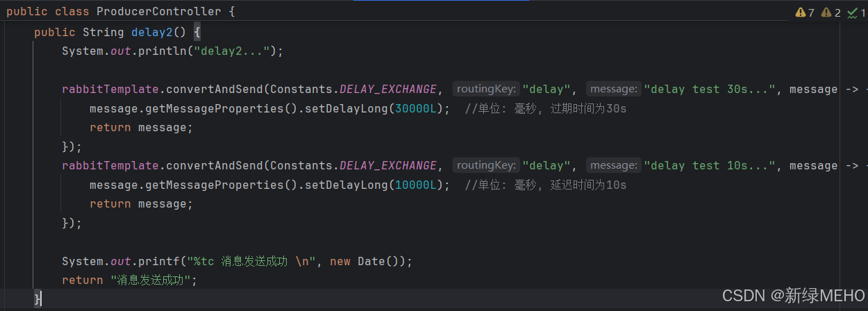Click the green typo checkmark indicator
This screenshot has width=868, height=311.
point(856,12)
